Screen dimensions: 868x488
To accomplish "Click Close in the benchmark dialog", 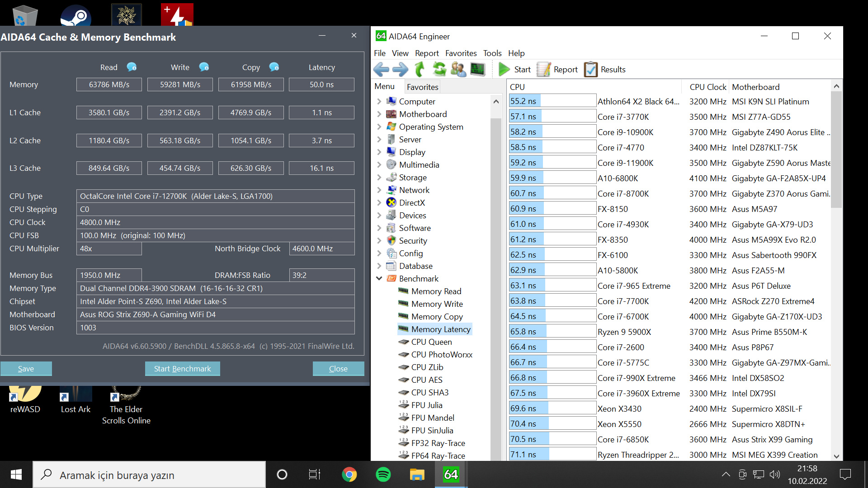I will pyautogui.click(x=338, y=369).
